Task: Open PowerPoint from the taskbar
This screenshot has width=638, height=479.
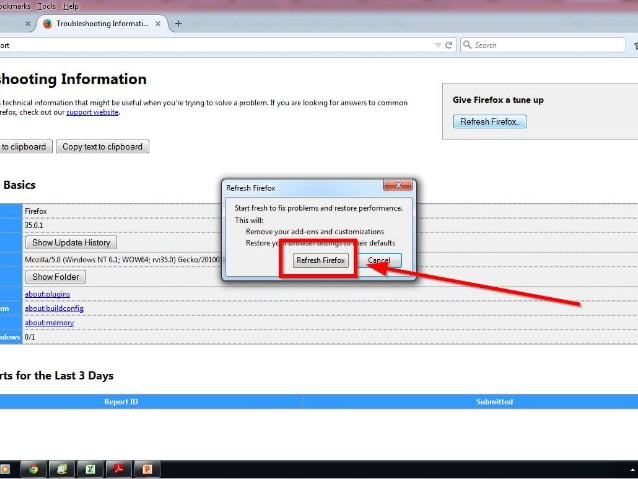Action: (147, 469)
